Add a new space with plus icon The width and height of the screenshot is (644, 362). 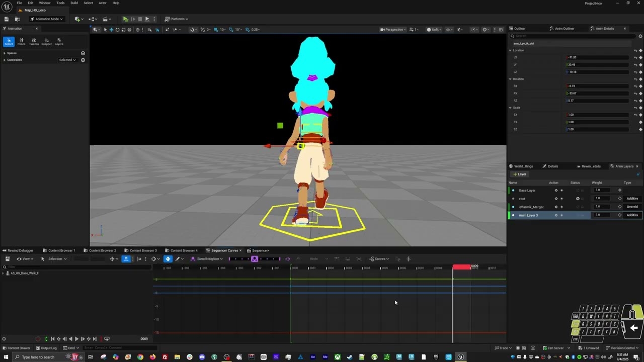click(83, 53)
